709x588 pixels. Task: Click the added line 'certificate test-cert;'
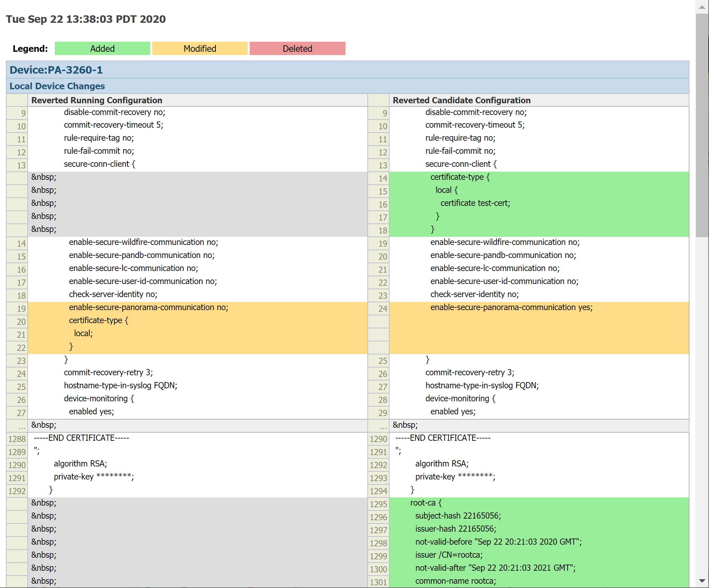tap(475, 203)
